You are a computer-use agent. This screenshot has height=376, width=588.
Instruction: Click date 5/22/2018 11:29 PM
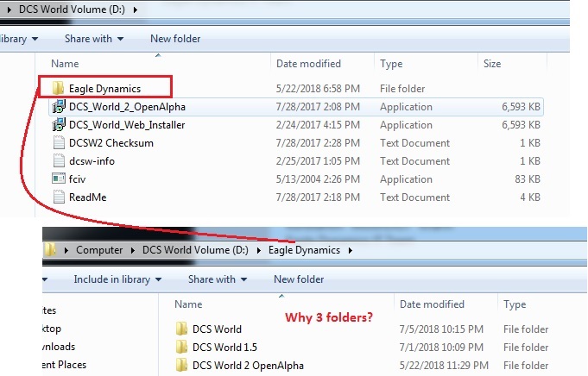coord(444,365)
